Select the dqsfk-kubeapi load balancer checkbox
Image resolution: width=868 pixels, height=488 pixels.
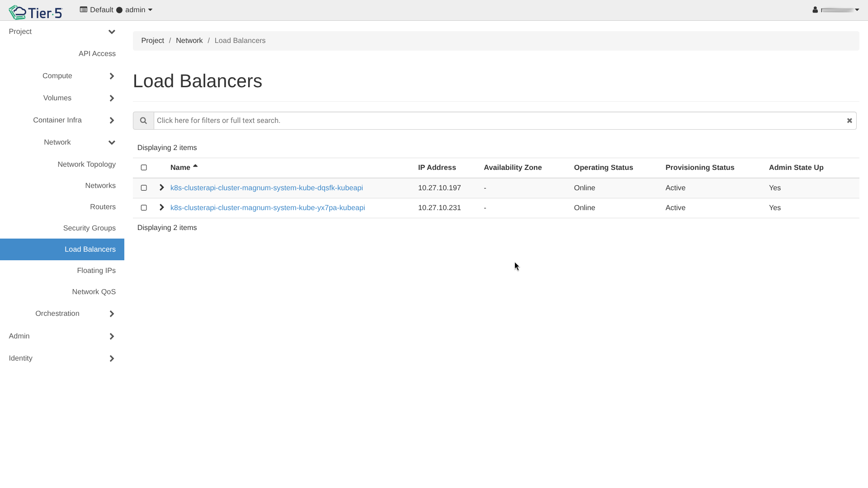point(144,188)
